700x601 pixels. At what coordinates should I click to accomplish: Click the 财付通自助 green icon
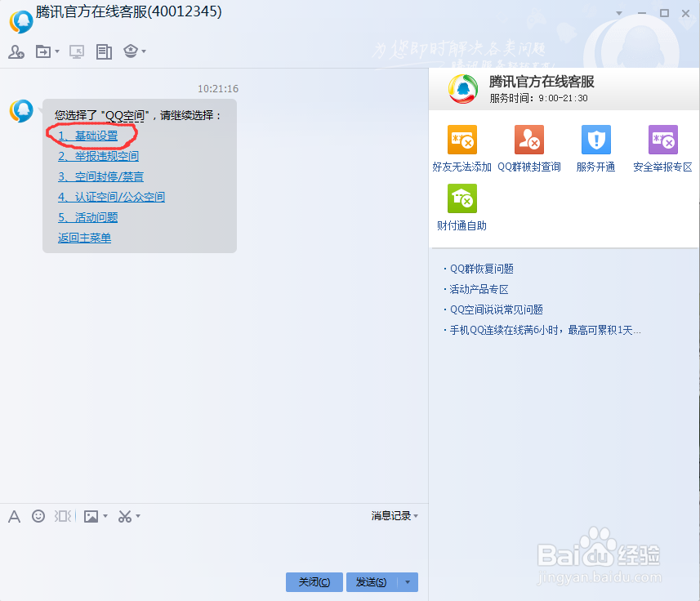(x=462, y=198)
